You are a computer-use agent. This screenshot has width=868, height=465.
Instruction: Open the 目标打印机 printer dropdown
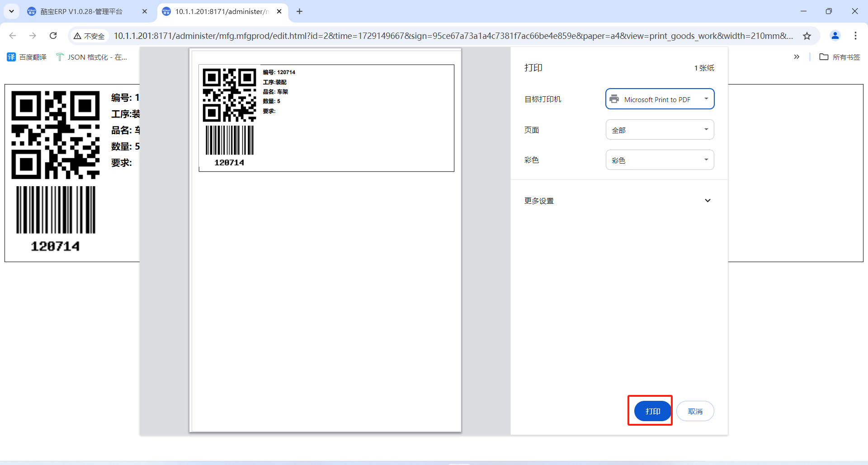[x=660, y=99]
